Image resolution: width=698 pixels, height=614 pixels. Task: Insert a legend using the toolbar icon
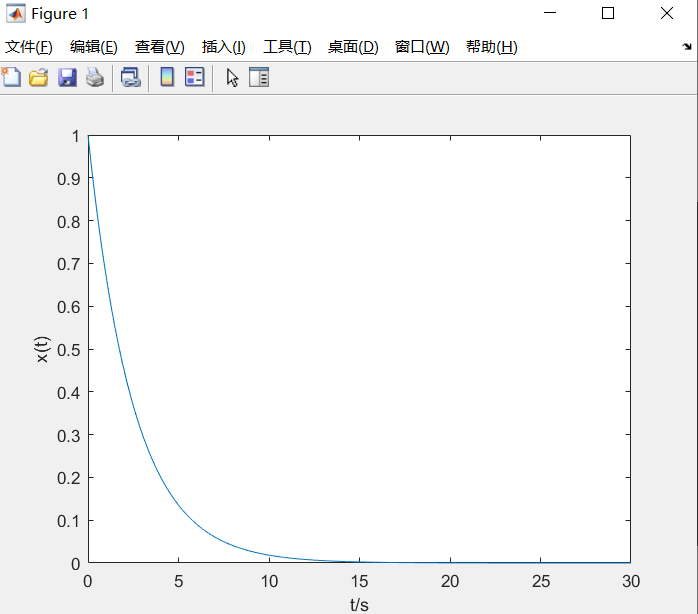pyautogui.click(x=195, y=77)
